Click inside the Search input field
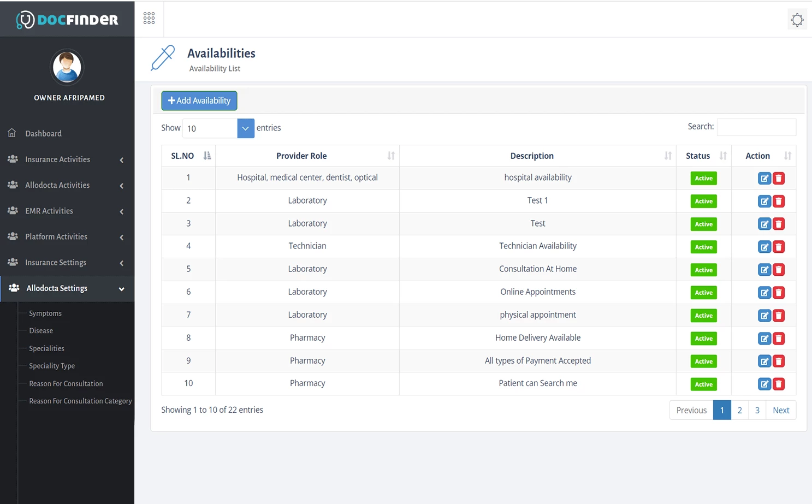Image resolution: width=812 pixels, height=504 pixels. (x=756, y=127)
